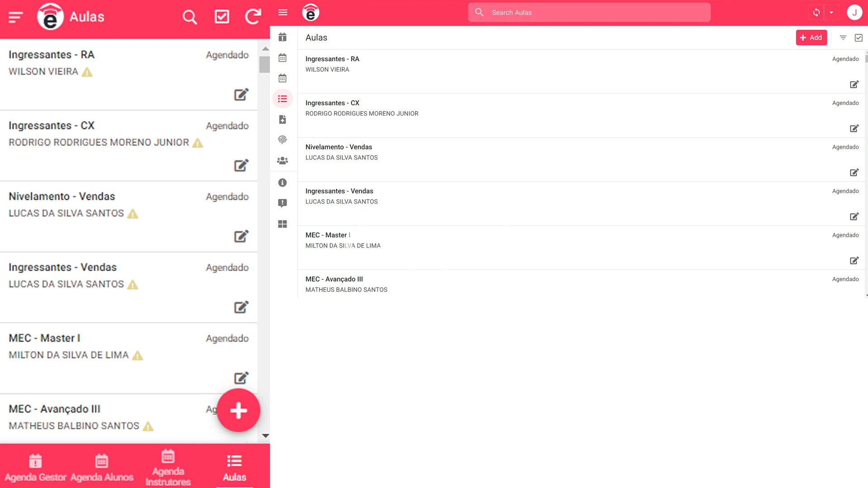Open the filter options icon
Screen dimensions: 868x488
(843, 38)
